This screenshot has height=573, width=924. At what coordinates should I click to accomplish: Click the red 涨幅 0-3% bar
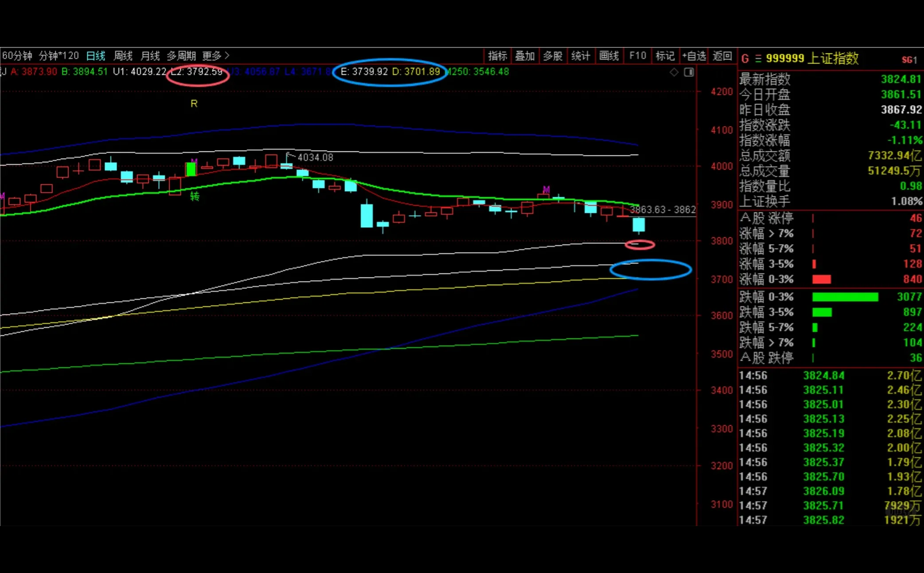[821, 279]
